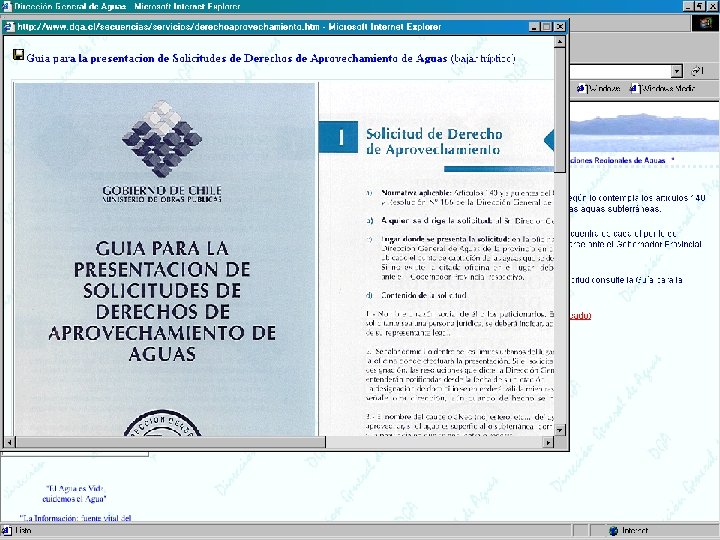Click the Go button next to the address bar
This screenshot has height=540, width=720.
[x=698, y=71]
